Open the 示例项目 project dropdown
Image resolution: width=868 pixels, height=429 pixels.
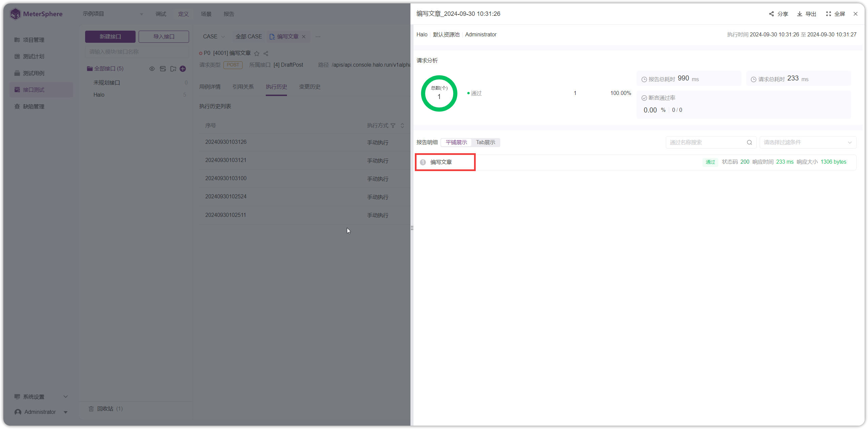point(113,14)
